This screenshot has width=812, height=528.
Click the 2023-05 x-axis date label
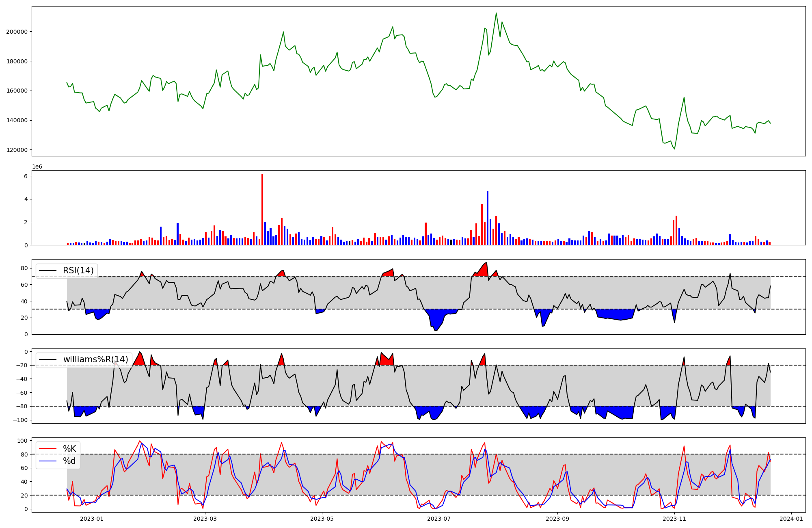(x=322, y=519)
